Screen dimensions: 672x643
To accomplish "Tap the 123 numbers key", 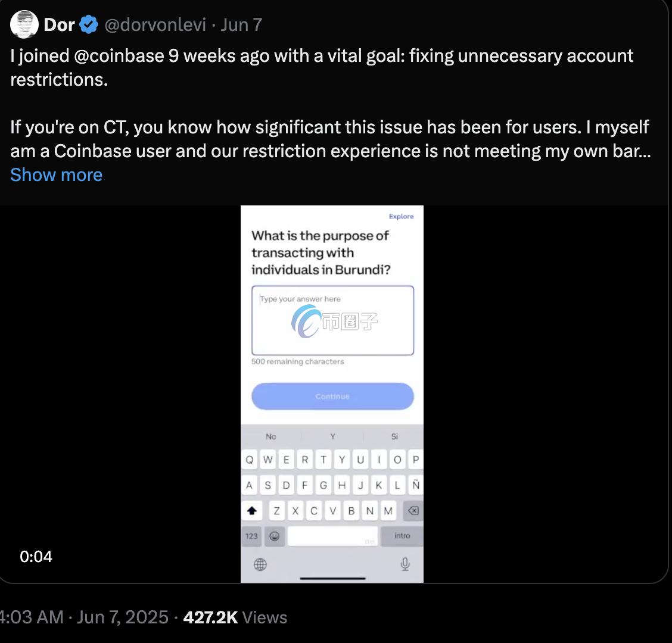I will [252, 536].
